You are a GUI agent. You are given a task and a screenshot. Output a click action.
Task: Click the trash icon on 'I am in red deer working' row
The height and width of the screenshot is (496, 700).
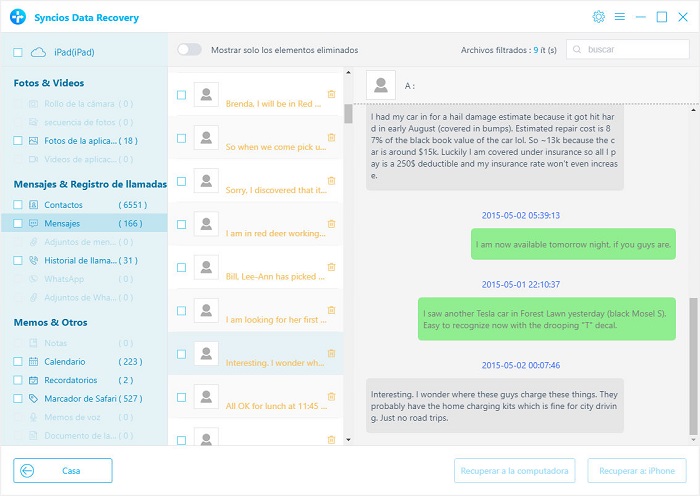click(x=331, y=224)
